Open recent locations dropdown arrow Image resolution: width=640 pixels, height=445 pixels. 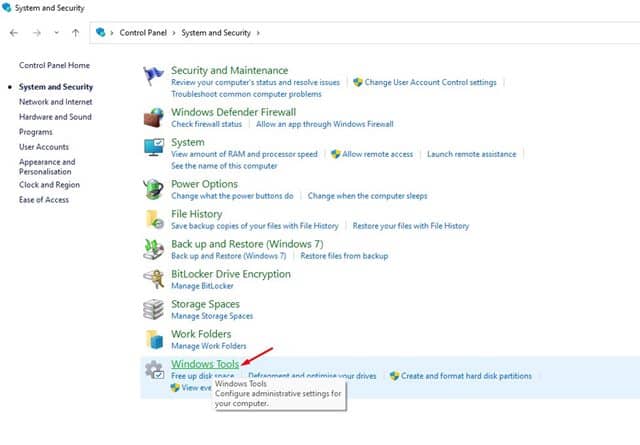click(56, 33)
